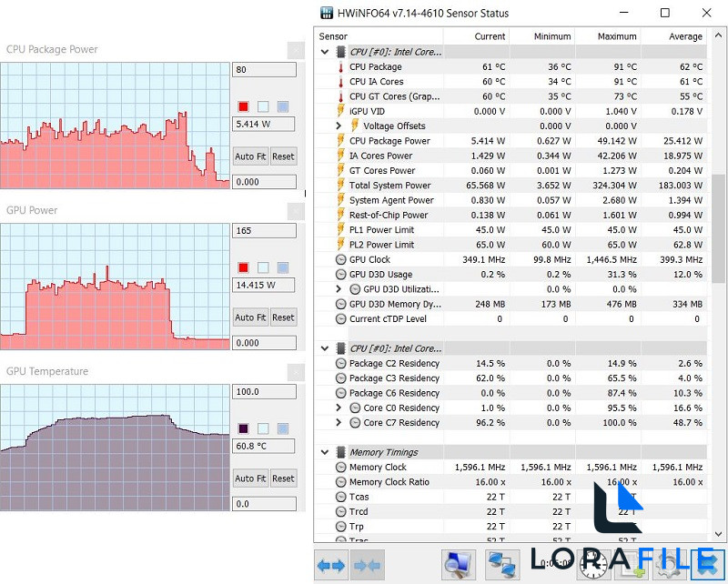
Task: Select the GPU D3D Memory Dynamic row
Action: coord(511,304)
